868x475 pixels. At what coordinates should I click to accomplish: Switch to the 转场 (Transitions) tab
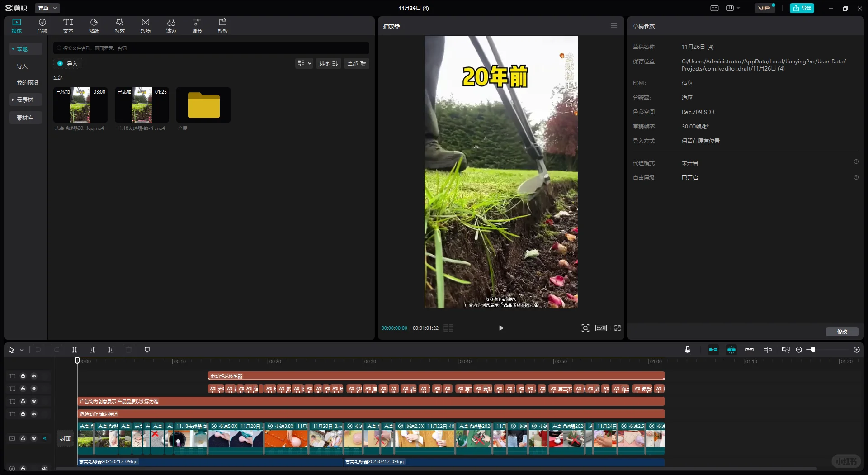click(x=146, y=26)
